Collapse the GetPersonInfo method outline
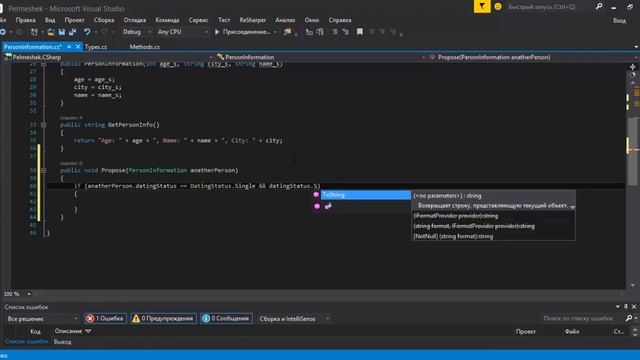 tap(43, 125)
